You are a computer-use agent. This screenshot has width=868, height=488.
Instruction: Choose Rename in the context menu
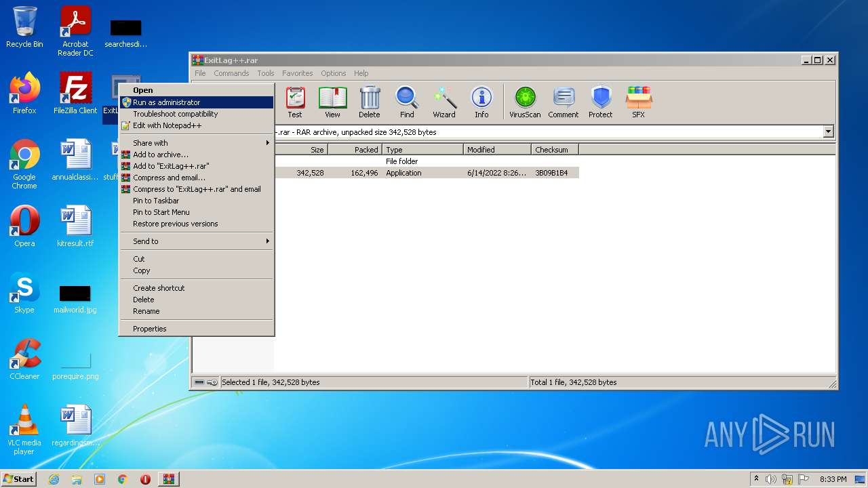coord(197,311)
